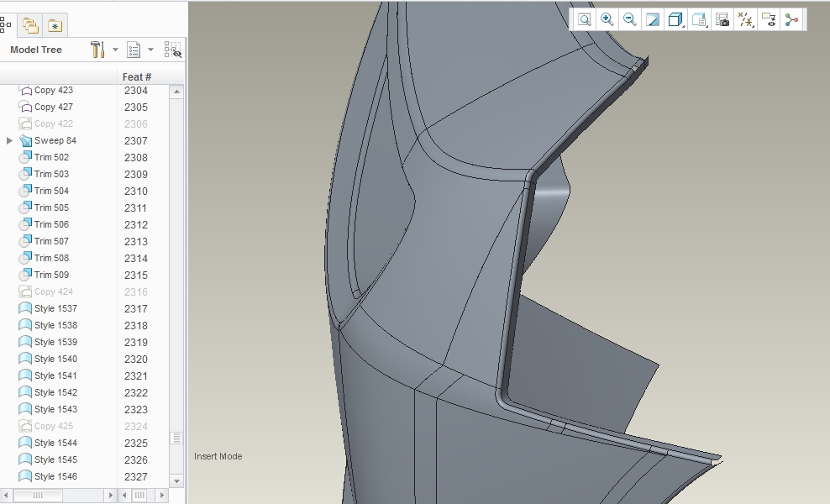The image size is (830, 504).
Task: Click the tree Show list icon
Action: (x=134, y=50)
